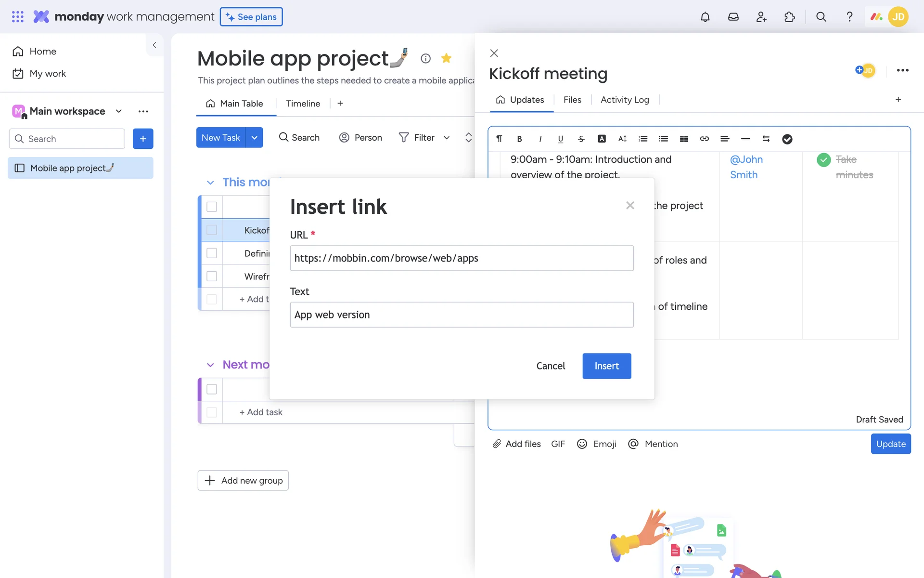Cancel the Insert link dialog
924x578 pixels.
click(x=551, y=366)
